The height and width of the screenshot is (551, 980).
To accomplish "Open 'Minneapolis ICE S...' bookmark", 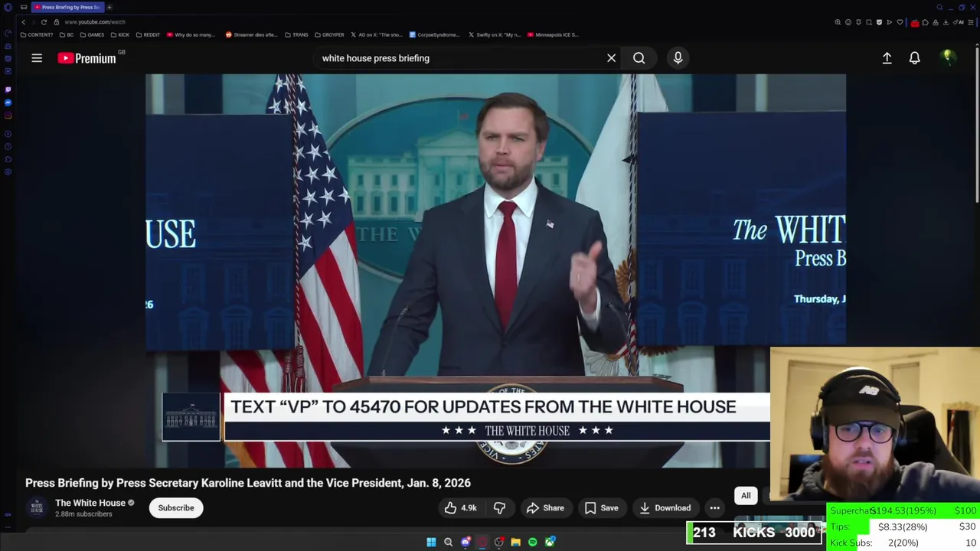I will click(552, 34).
